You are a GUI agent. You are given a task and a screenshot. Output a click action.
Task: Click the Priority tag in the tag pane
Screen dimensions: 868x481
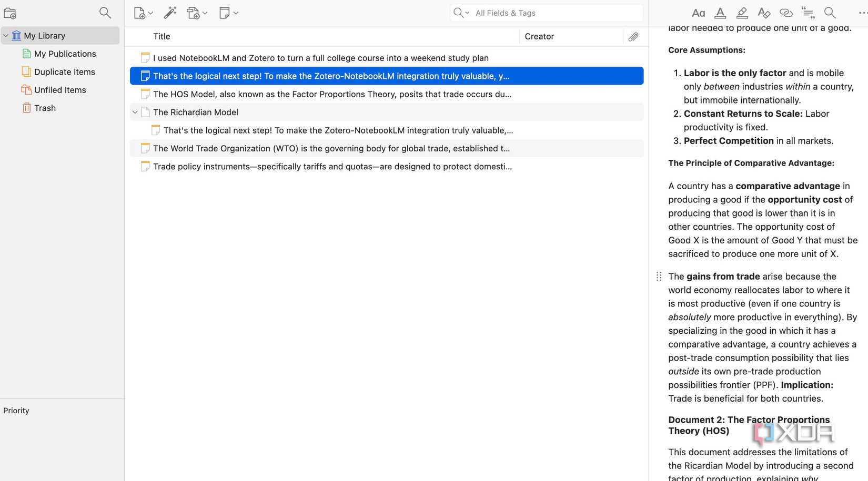[16, 411]
